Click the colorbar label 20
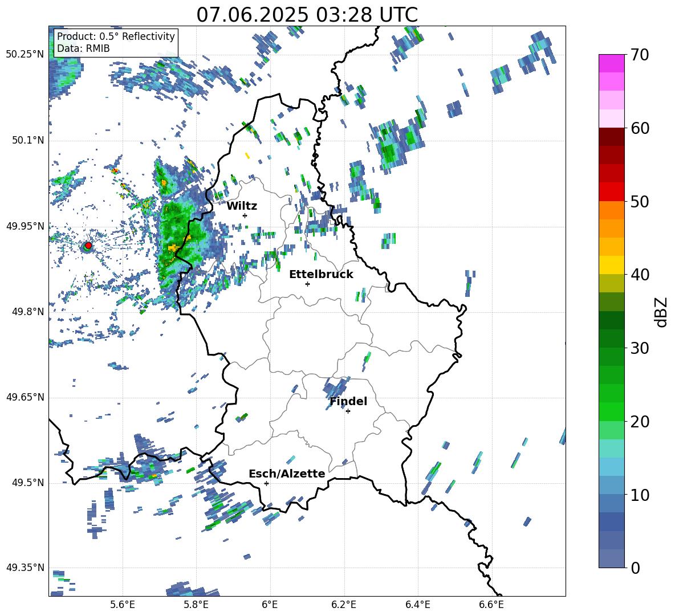The width and height of the screenshot is (675, 616). coord(640,422)
